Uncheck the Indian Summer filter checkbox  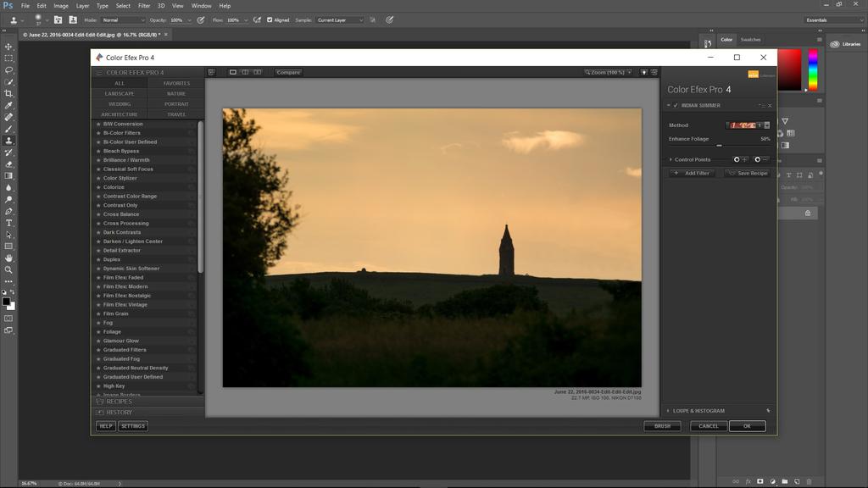pos(676,105)
